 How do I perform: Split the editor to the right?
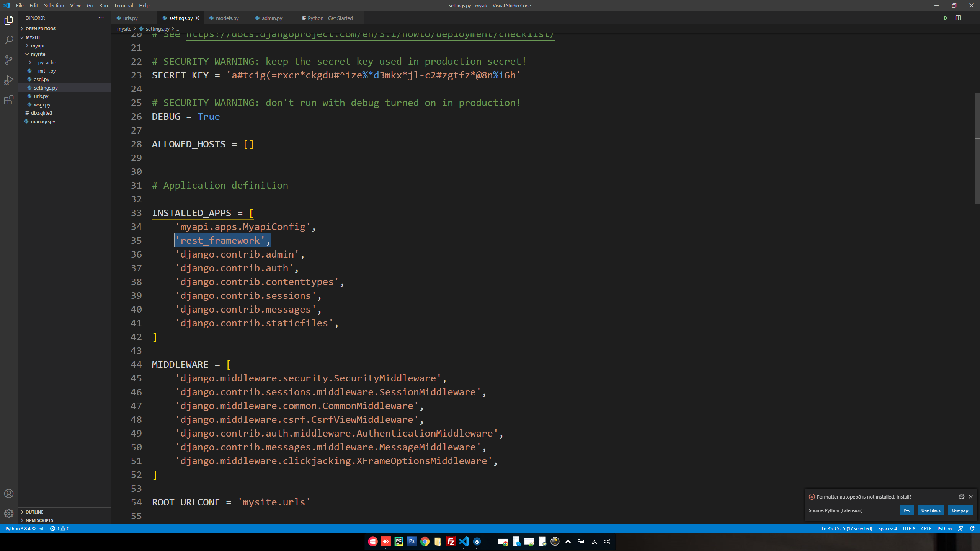point(958,18)
